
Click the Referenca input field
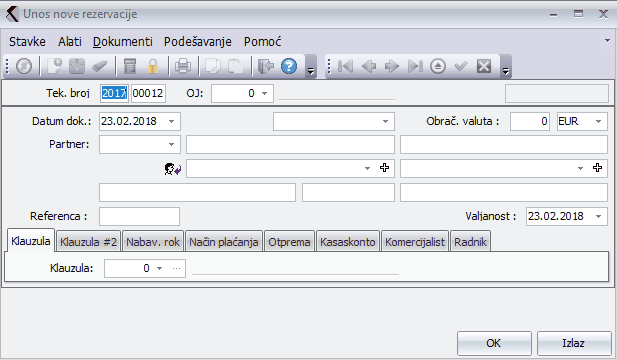tap(139, 216)
